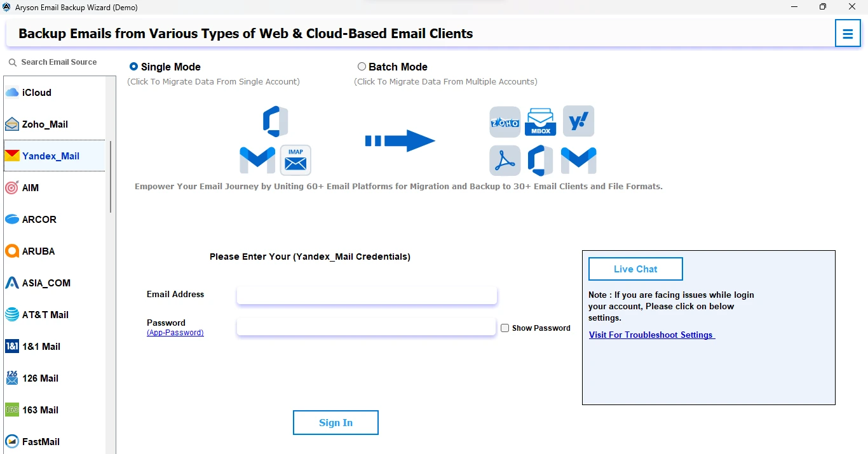Screen dimensions: 868x454
Task: Enable the Show Password checkbox
Action: (505, 328)
